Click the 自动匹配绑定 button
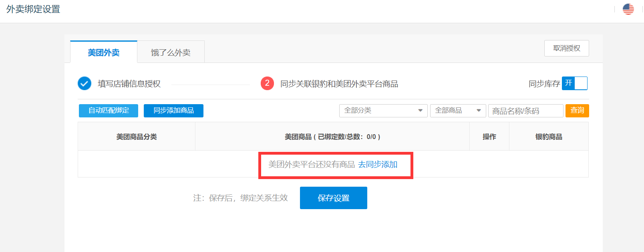The height and width of the screenshot is (252, 644). pos(109,111)
